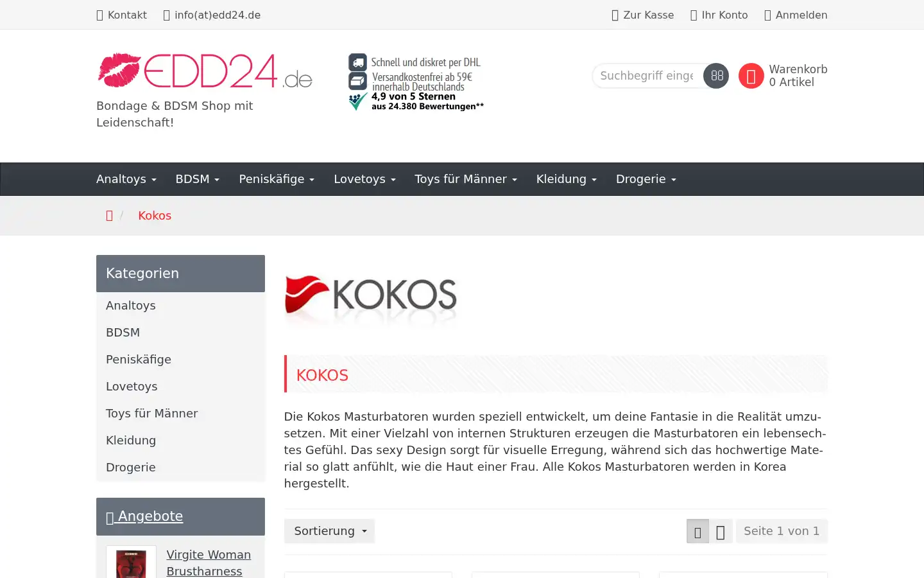Open the red shopping cart icon

751,76
